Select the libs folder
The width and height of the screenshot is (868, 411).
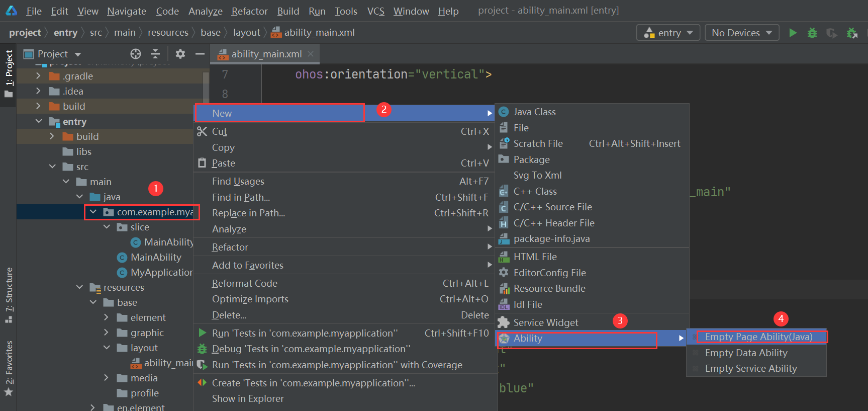tap(77, 151)
